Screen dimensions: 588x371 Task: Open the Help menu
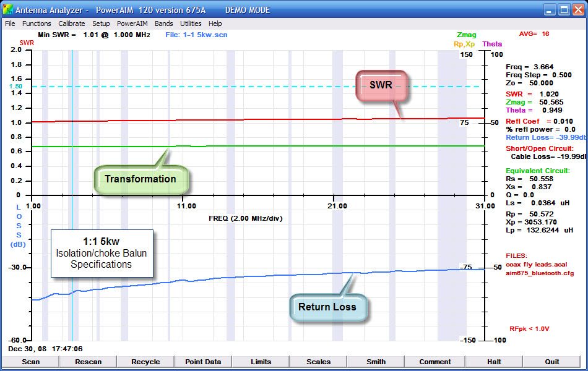(x=215, y=23)
